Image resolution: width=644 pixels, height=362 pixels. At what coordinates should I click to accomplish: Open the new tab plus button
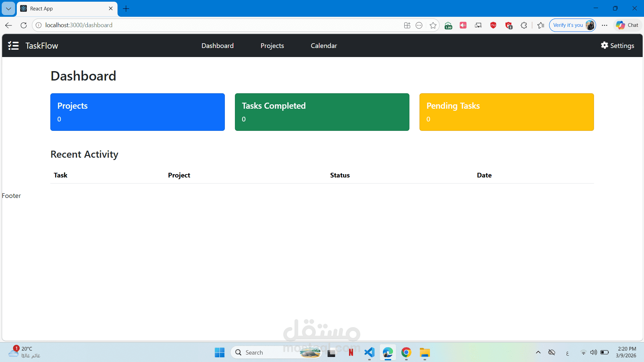click(x=126, y=9)
